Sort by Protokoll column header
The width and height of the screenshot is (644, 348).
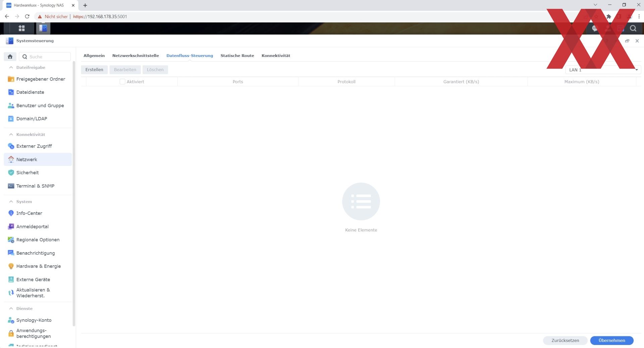click(346, 82)
